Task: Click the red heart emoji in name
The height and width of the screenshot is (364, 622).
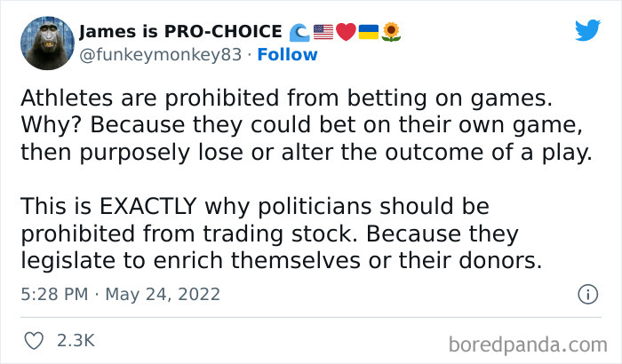Action: pyautogui.click(x=347, y=32)
